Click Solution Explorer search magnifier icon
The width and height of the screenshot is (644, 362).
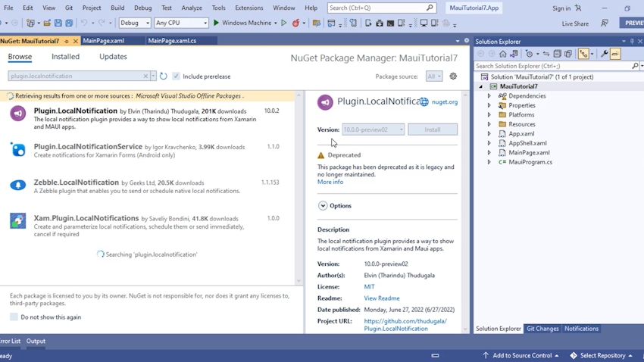click(x=635, y=66)
